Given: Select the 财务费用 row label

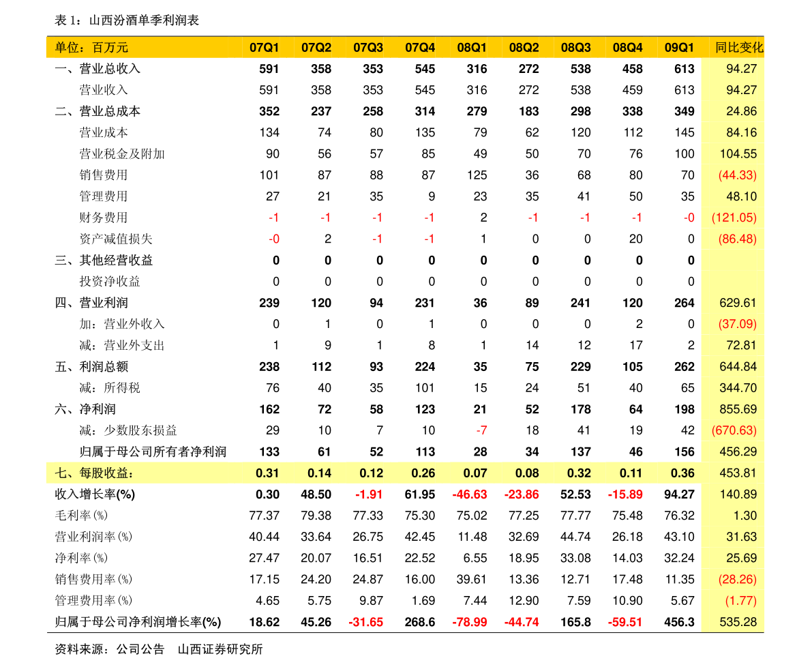Looking at the screenshot, I should coord(104,218).
